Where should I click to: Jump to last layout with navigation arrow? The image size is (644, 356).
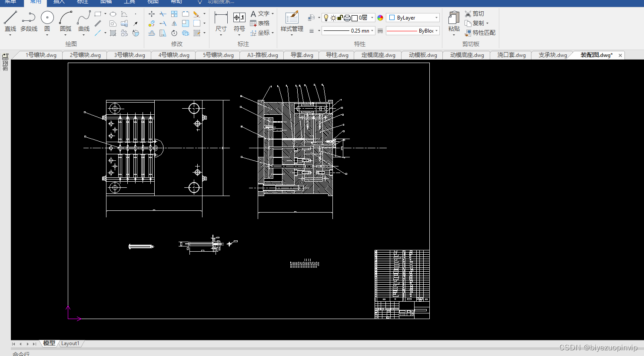pos(34,344)
